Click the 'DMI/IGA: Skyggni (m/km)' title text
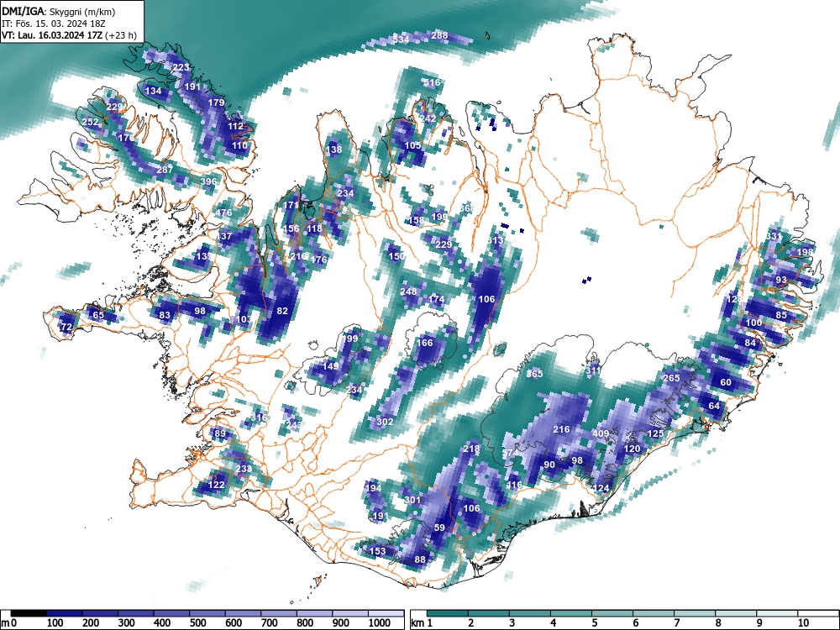840x630 pixels. point(59,11)
